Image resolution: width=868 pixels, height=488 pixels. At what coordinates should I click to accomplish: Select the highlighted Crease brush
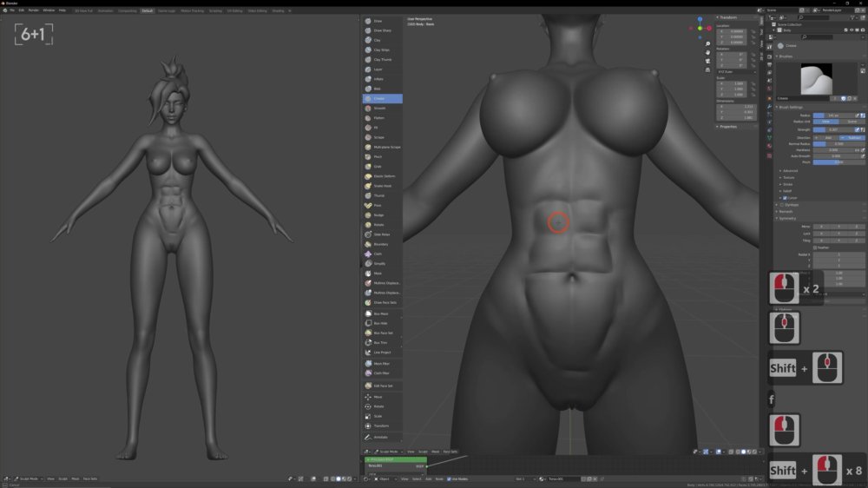tap(382, 99)
